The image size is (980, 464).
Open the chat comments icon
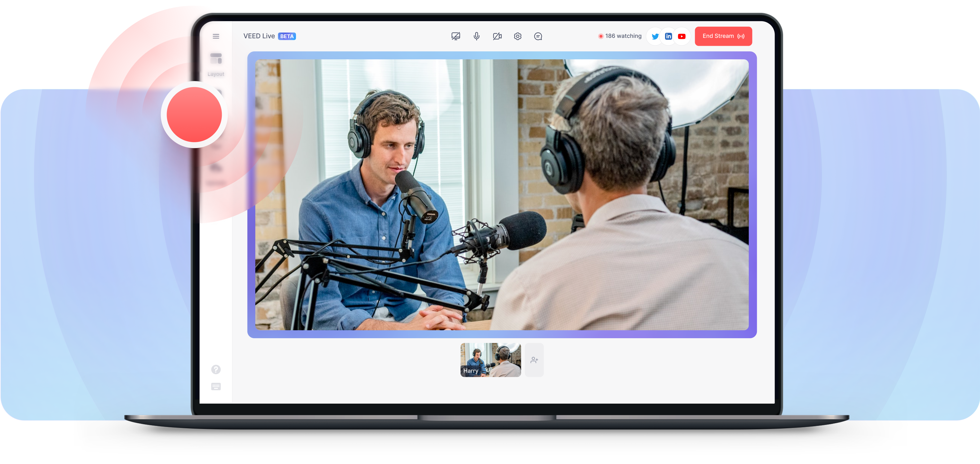(538, 37)
